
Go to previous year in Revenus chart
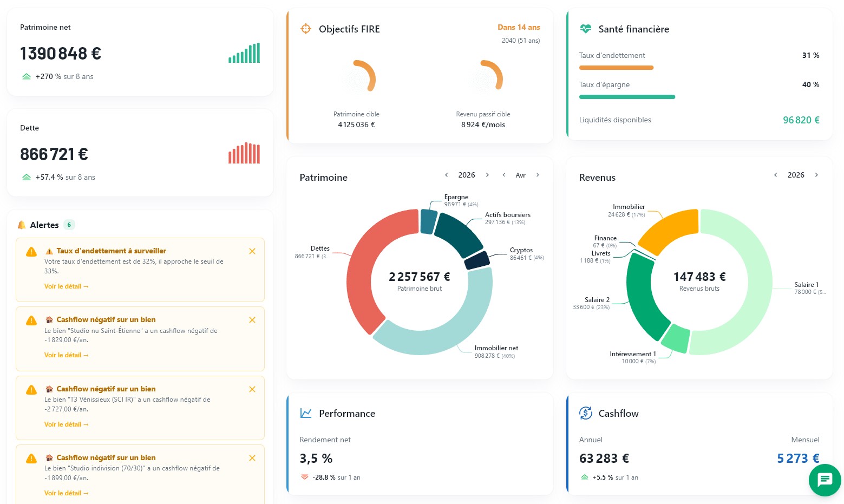pyautogui.click(x=776, y=175)
